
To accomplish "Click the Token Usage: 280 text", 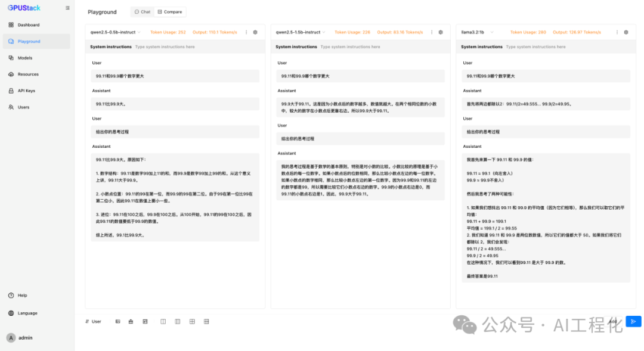I will 528,32.
